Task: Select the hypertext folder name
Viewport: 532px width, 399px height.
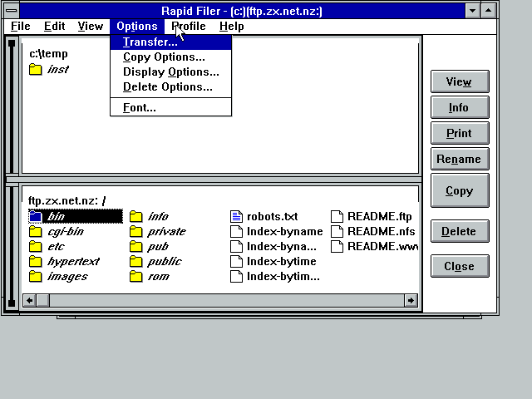Action: tap(73, 262)
